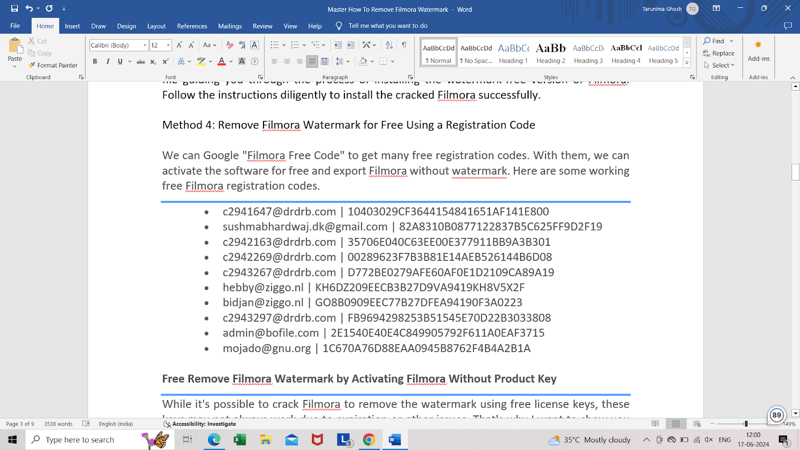Screen dimensions: 800x450
Task: Clear all formatting from selection
Action: pos(229,45)
